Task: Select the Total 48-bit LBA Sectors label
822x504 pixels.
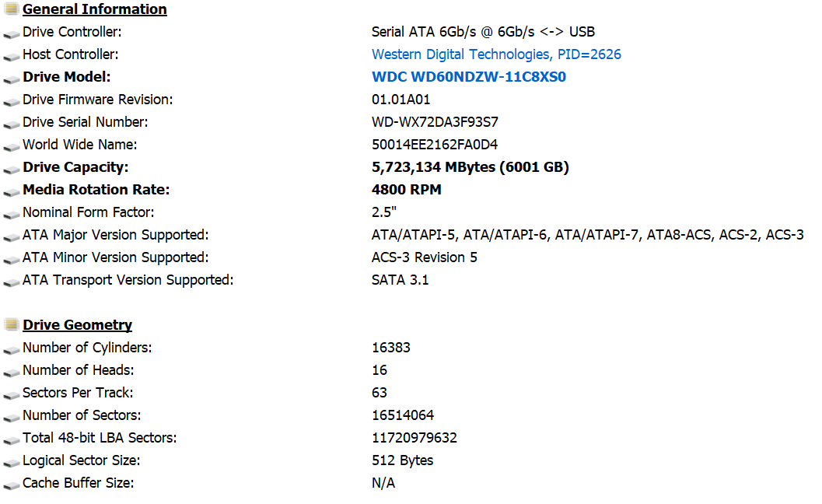Action: pos(100,438)
